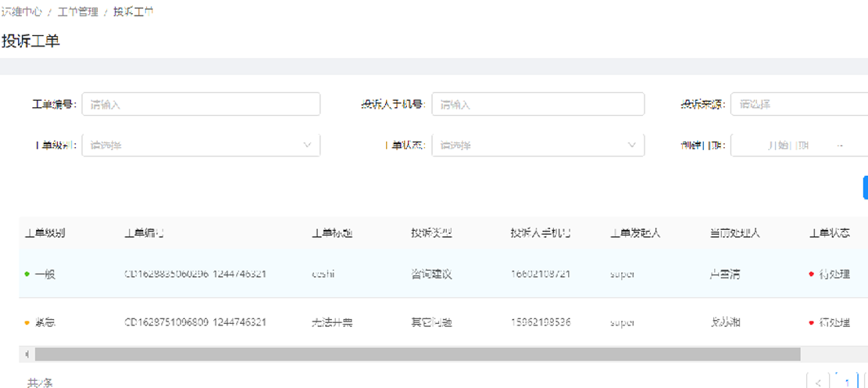The image size is (868, 388).
Task: Focus the 投诉人手机号 input field
Action: tap(538, 104)
